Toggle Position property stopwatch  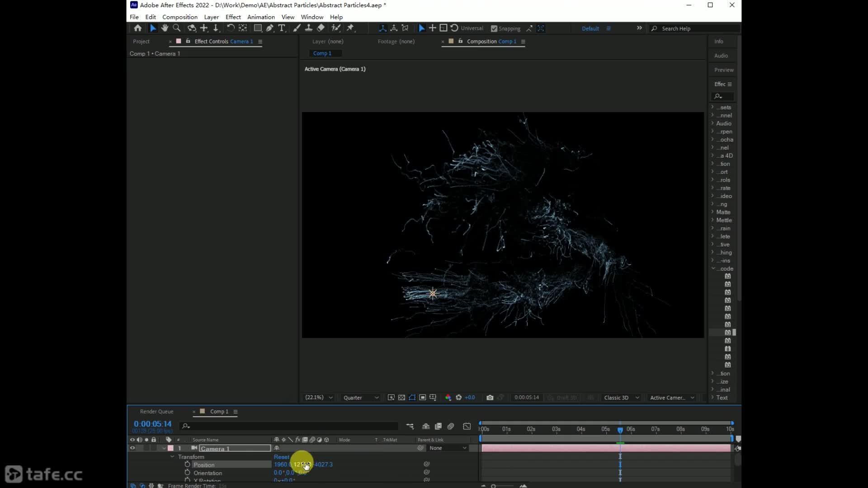[187, 465]
